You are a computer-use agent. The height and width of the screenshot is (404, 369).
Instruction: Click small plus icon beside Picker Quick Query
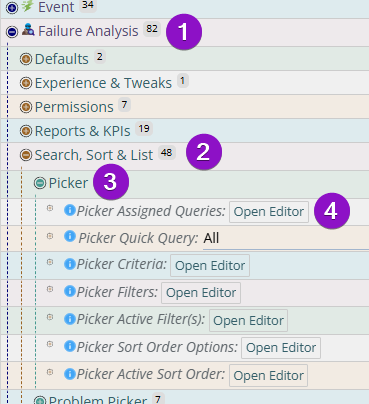[50, 236]
